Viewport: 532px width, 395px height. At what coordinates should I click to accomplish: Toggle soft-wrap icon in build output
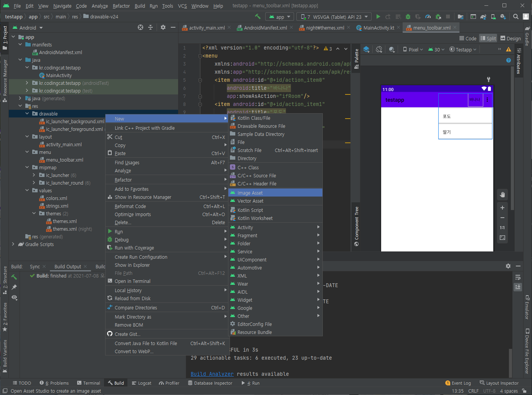click(518, 277)
